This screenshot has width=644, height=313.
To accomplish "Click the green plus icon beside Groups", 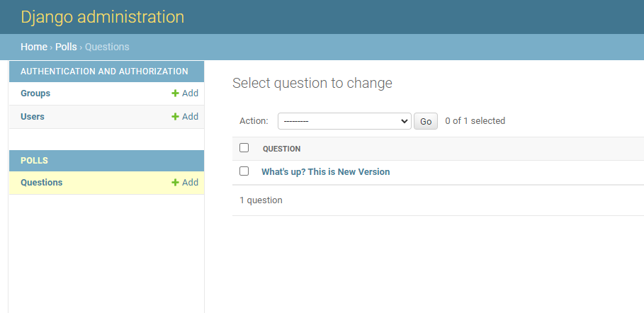I will (175, 93).
